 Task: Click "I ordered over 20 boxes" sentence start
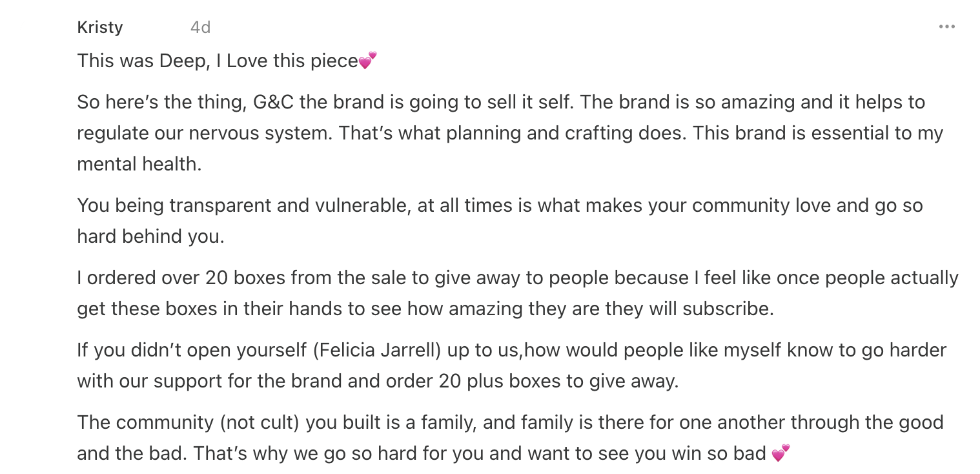181,278
